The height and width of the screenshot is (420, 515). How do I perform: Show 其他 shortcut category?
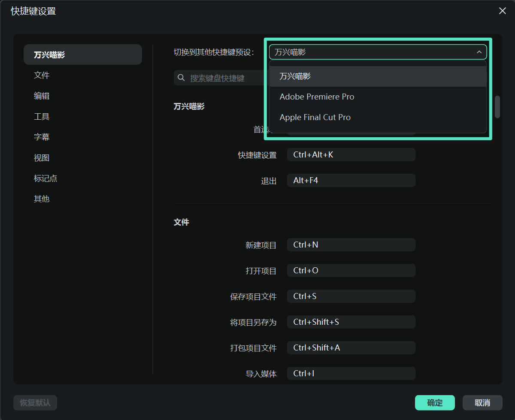[42, 199]
